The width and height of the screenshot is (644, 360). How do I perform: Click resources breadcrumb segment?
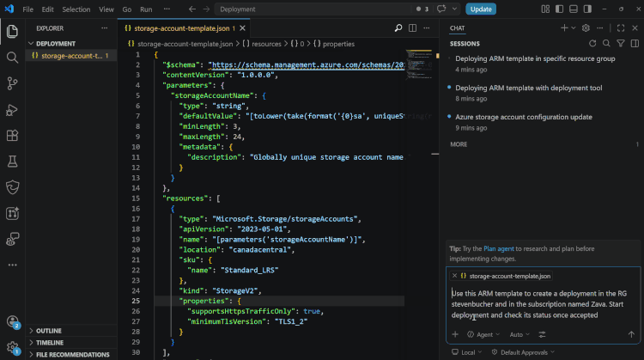262,44
